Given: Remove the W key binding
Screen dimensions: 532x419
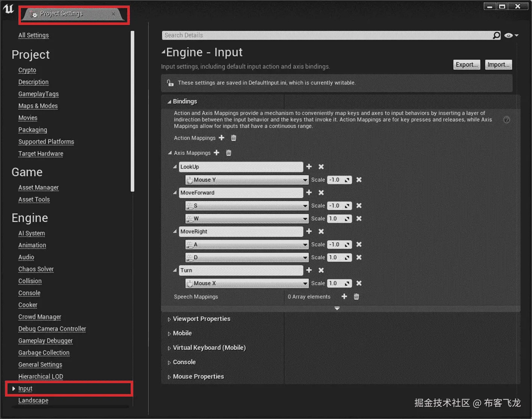Looking at the screenshot, I should pos(359,218).
